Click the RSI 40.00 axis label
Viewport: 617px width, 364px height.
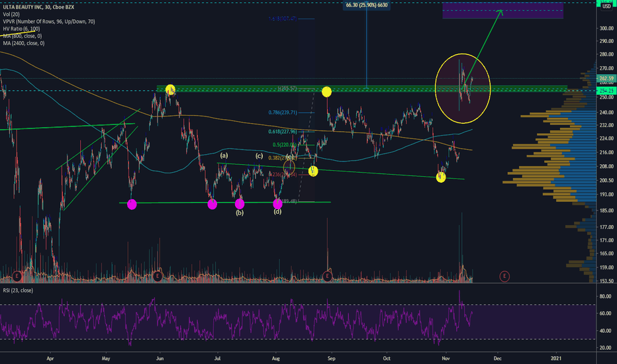(x=605, y=331)
